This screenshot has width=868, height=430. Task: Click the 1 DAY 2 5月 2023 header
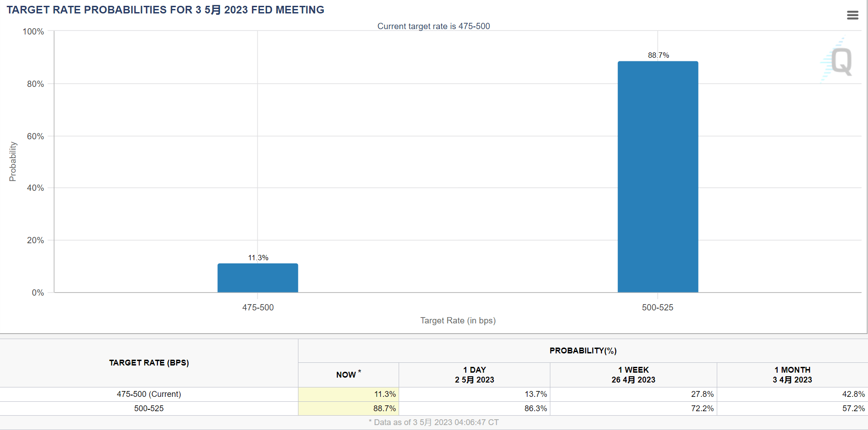point(474,374)
